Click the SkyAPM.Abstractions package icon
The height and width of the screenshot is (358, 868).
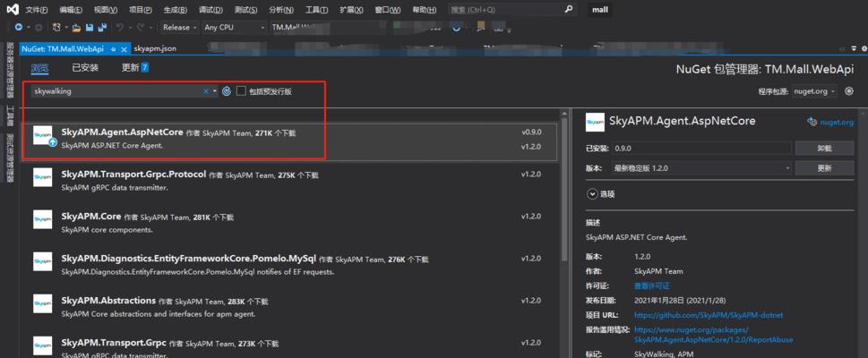pyautogui.click(x=43, y=303)
